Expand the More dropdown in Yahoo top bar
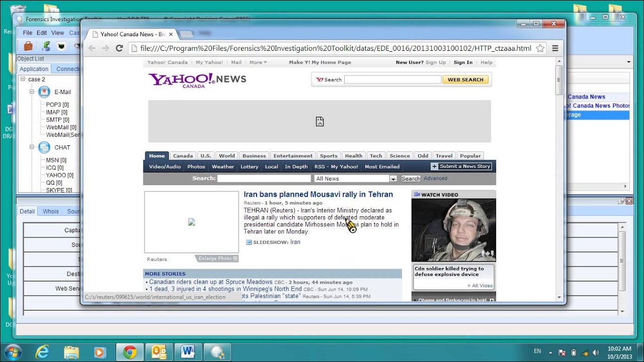The image size is (644, 362). [x=258, y=62]
